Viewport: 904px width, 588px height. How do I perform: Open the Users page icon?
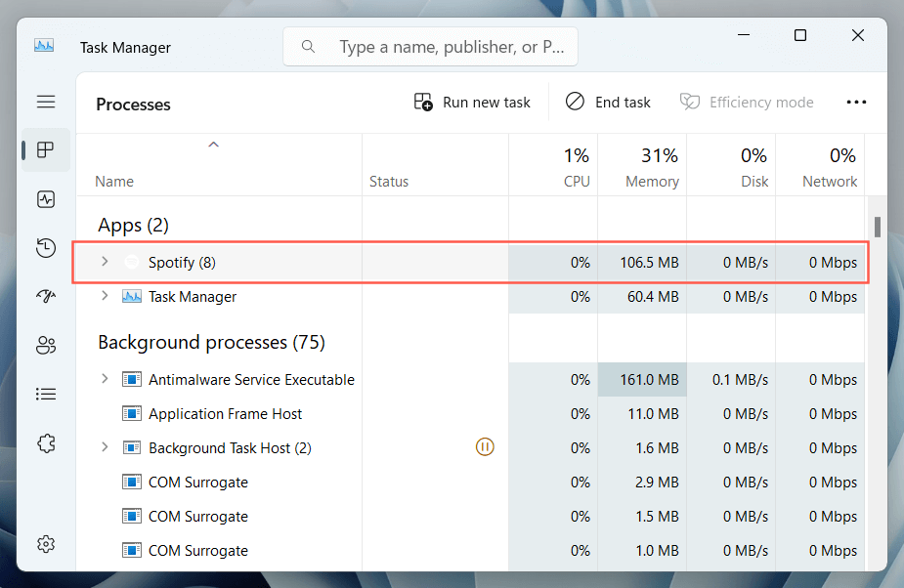[x=45, y=345]
